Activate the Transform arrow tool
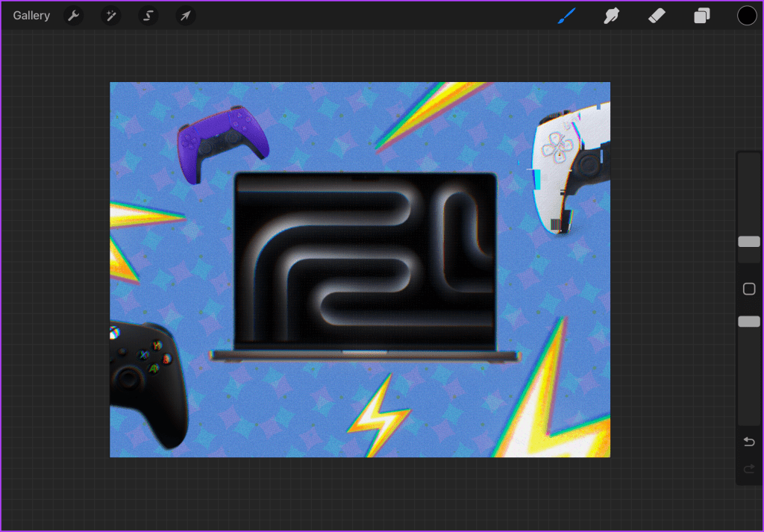The width and height of the screenshot is (764, 532). click(185, 16)
